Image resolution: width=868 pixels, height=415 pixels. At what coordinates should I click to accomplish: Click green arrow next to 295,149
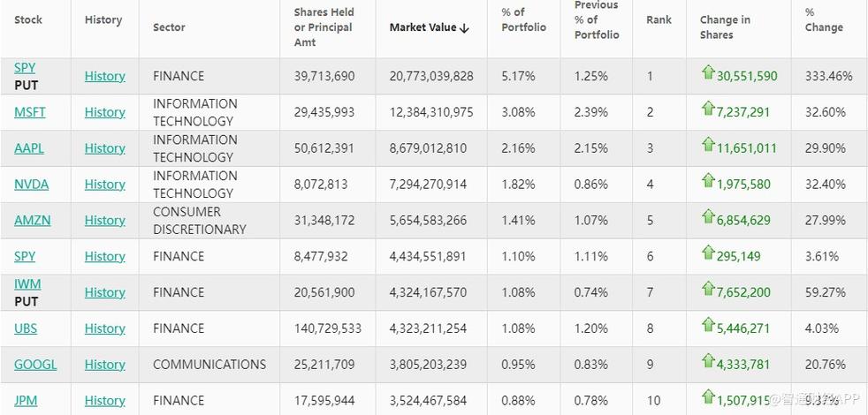coord(707,253)
